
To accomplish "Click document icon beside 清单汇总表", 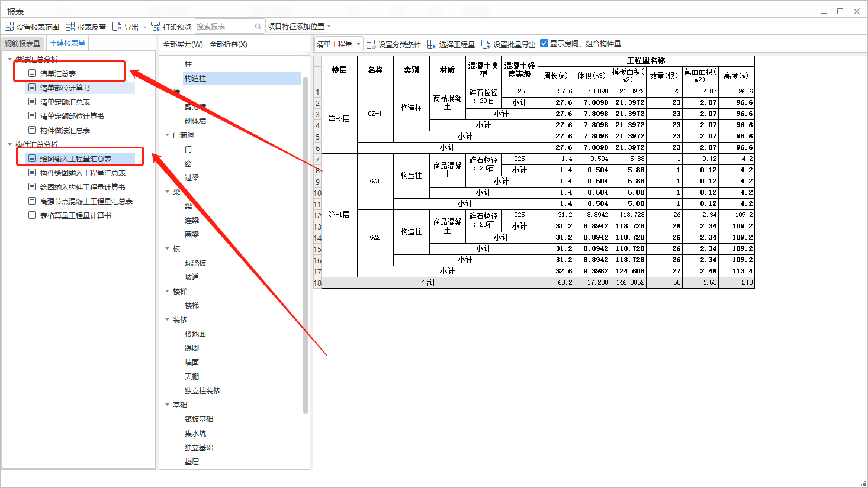I will (32, 73).
